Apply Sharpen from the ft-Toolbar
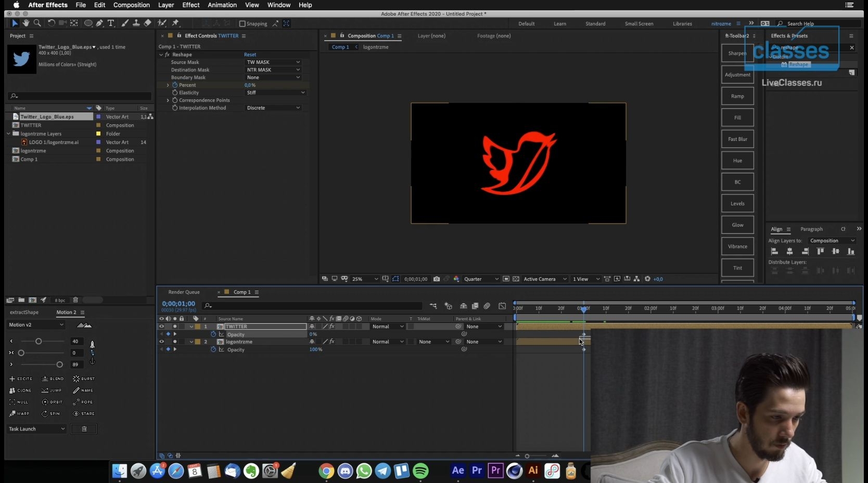 (737, 53)
